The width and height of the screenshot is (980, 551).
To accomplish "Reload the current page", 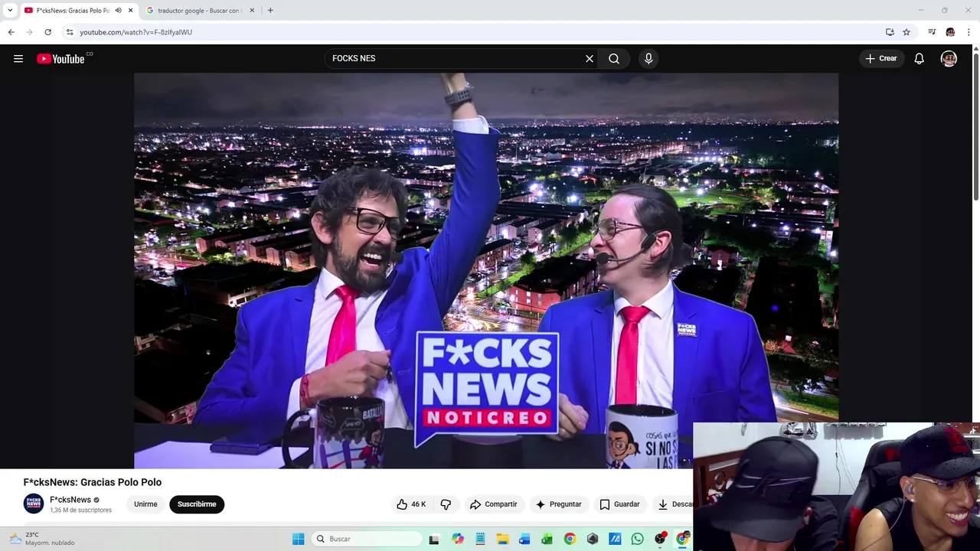I will click(x=47, y=32).
